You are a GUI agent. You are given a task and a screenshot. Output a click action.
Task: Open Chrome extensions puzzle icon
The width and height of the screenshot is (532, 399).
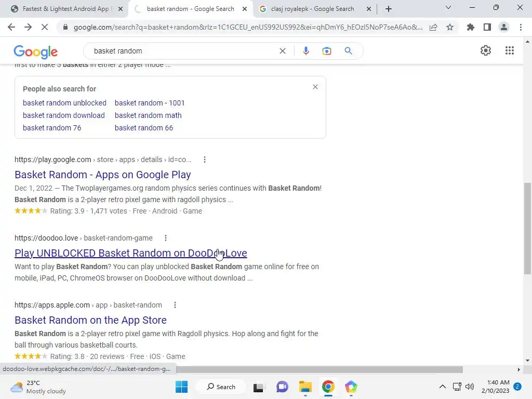click(x=471, y=27)
